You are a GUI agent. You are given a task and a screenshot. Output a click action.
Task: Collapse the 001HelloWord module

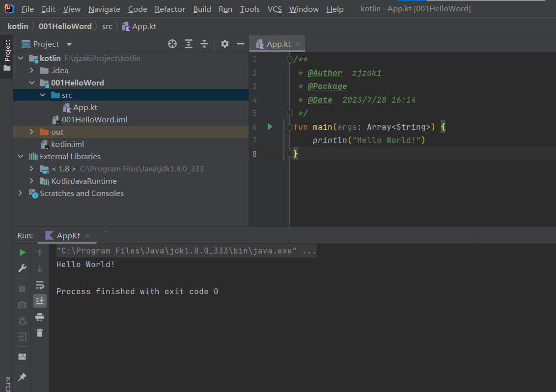point(32,83)
